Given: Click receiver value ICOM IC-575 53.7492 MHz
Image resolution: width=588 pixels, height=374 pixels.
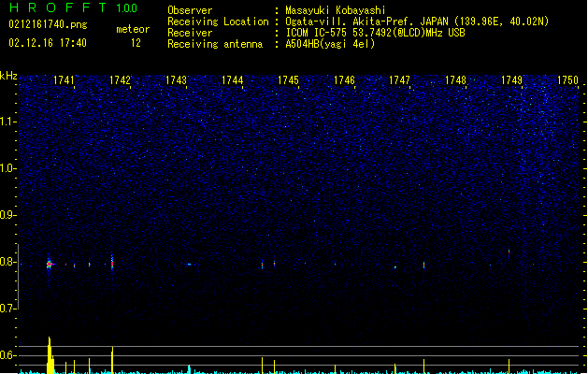Looking at the screenshot, I should pyautogui.click(x=375, y=33).
